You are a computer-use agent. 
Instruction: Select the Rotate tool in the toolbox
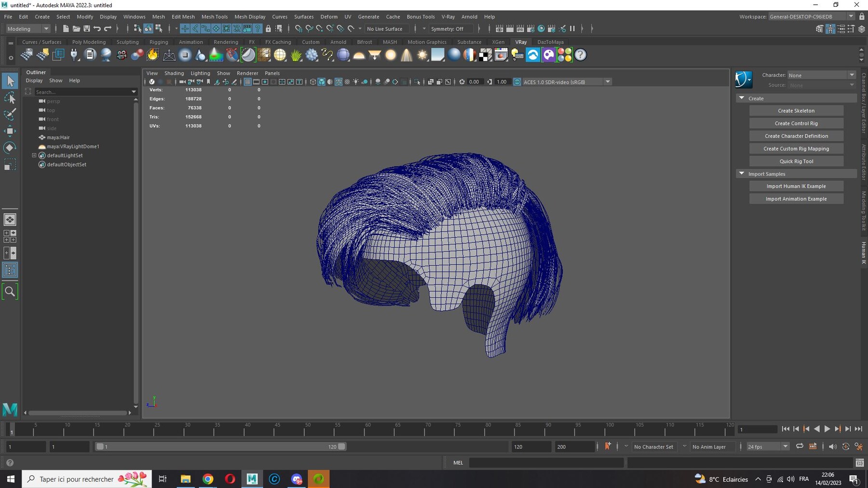pyautogui.click(x=10, y=147)
